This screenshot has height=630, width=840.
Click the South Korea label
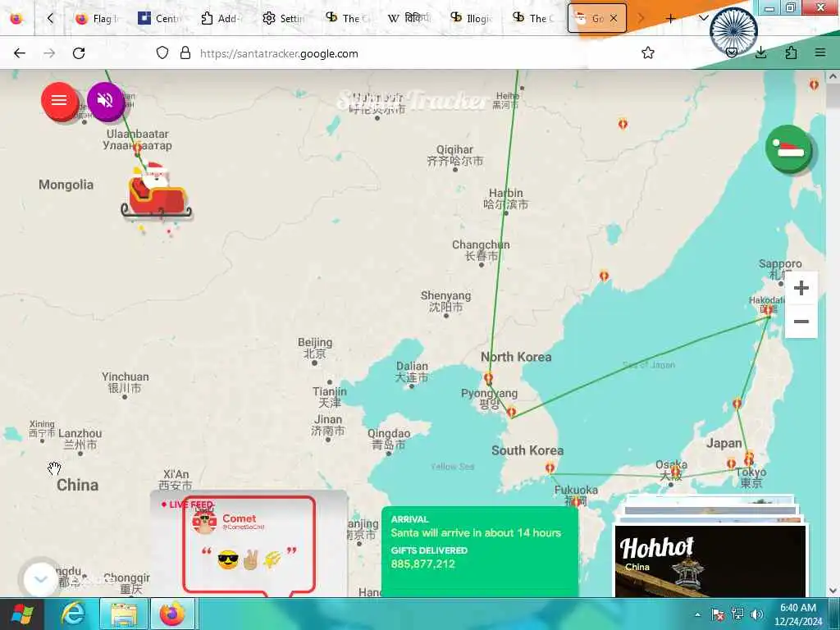pos(527,450)
